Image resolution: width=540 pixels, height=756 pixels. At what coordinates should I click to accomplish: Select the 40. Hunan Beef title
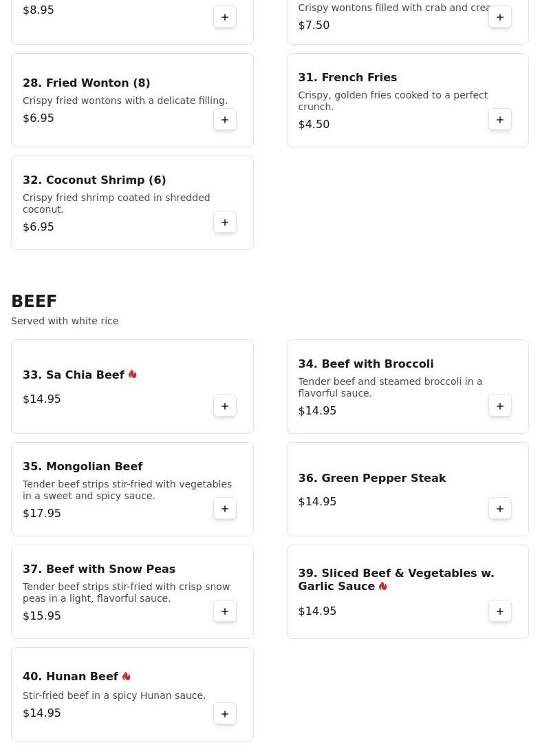(70, 677)
